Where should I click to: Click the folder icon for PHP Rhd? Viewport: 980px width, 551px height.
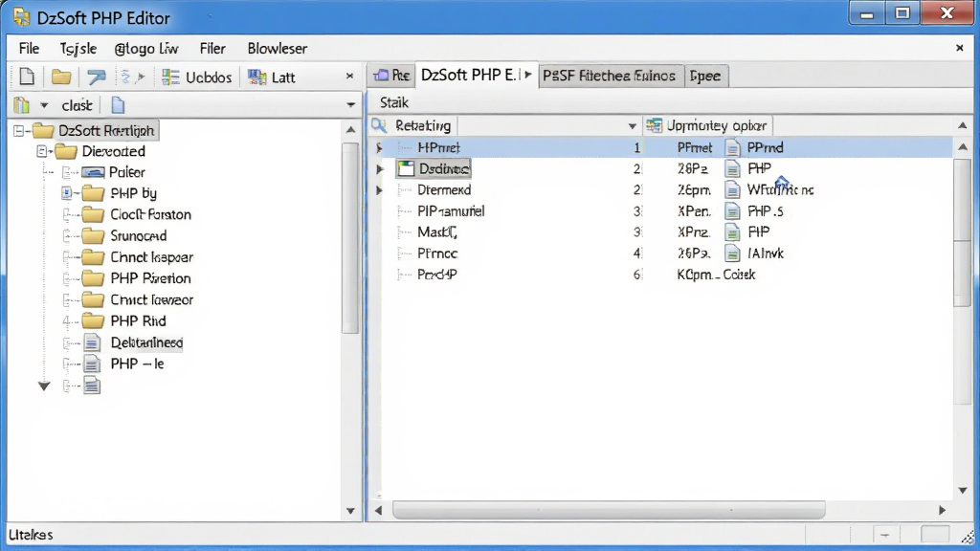93,321
